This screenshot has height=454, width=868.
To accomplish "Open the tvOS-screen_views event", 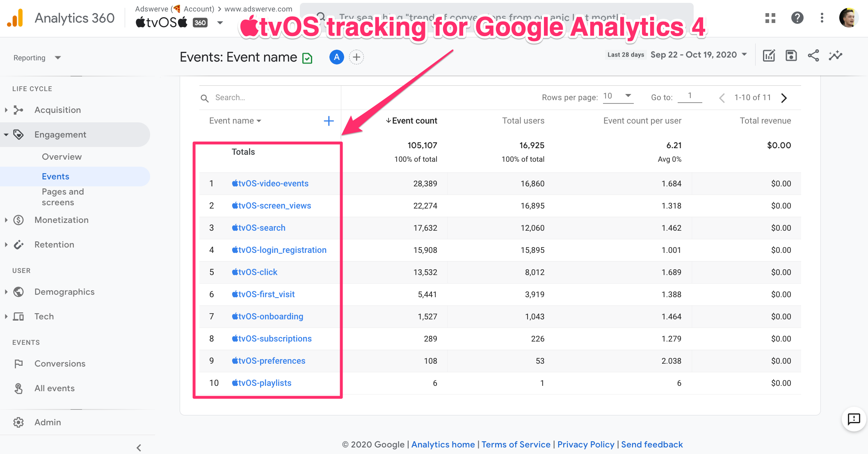I will 271,206.
